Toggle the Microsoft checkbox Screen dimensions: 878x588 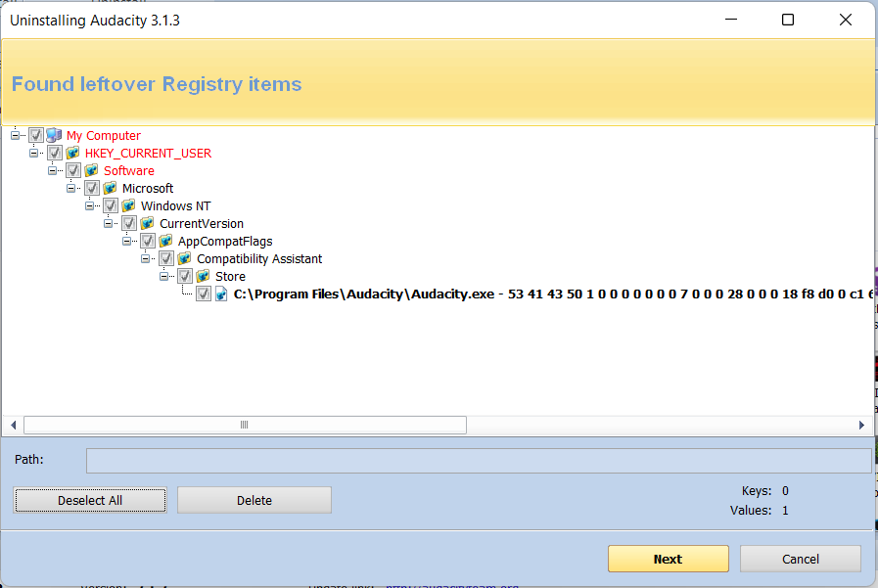click(x=92, y=188)
